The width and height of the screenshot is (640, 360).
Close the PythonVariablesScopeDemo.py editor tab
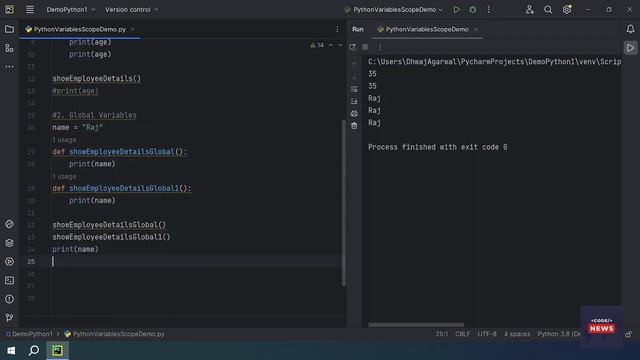pyautogui.click(x=132, y=29)
